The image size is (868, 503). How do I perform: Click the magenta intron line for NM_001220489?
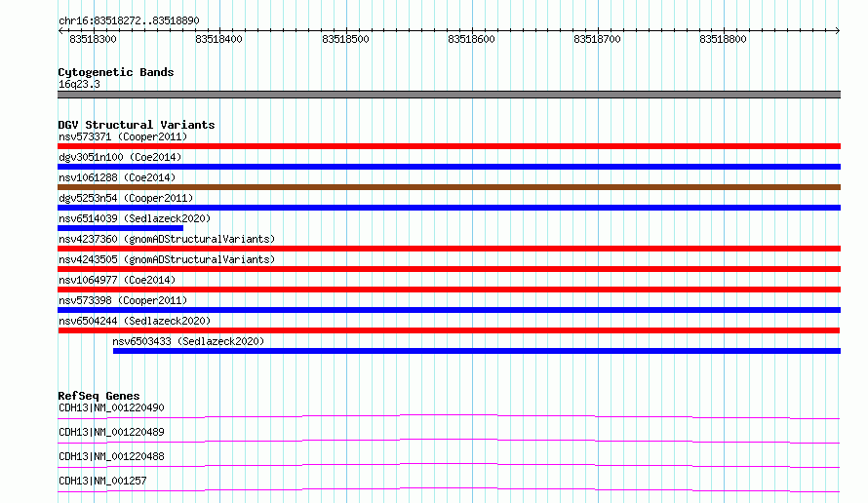(449, 441)
